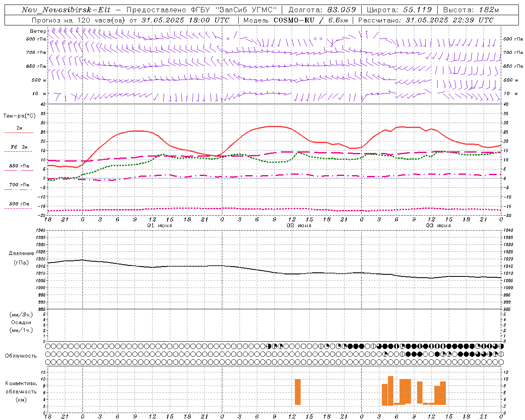Click the 500 м wind level label on left
The image size is (525, 420).
pyautogui.click(x=39, y=80)
